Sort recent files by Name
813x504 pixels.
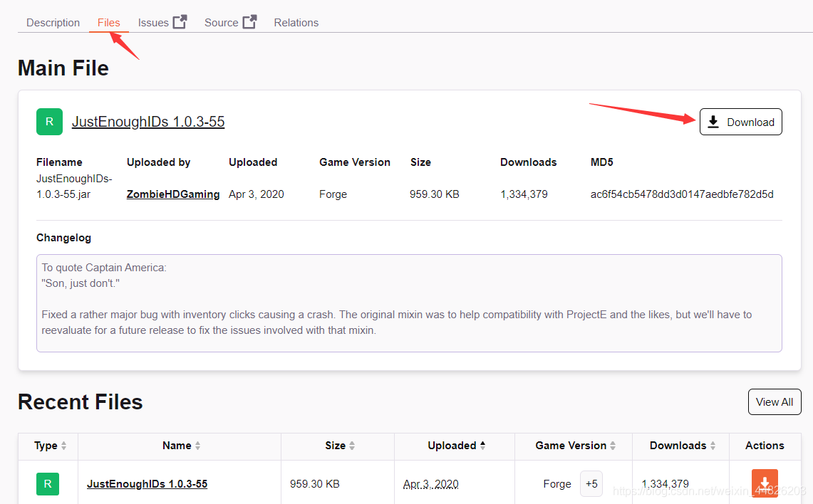182,446
